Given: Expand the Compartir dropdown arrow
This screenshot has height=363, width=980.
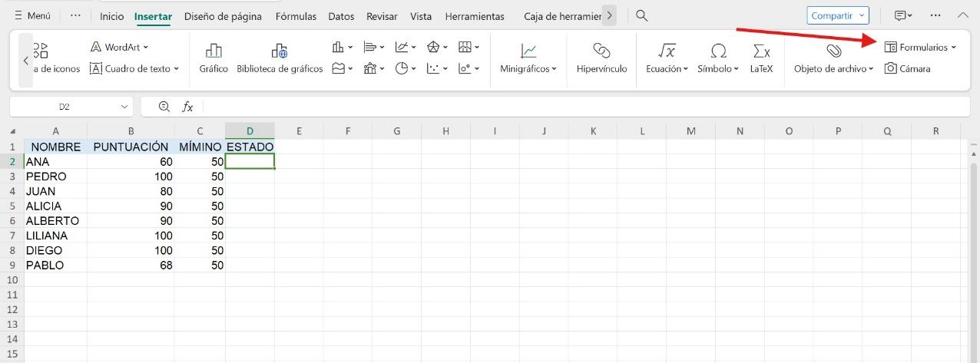Looking at the screenshot, I should pyautogui.click(x=863, y=15).
